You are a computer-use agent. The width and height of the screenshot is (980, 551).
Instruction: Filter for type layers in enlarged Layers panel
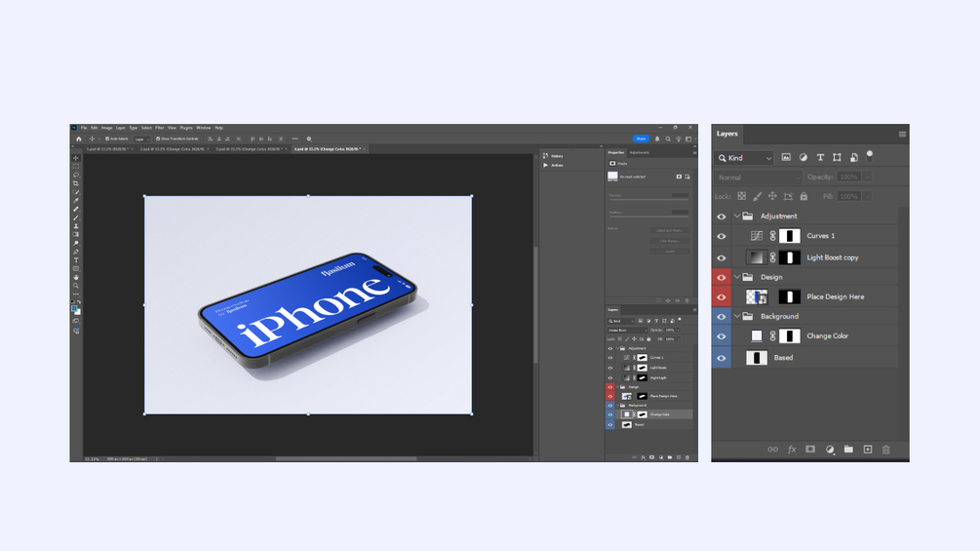point(820,157)
